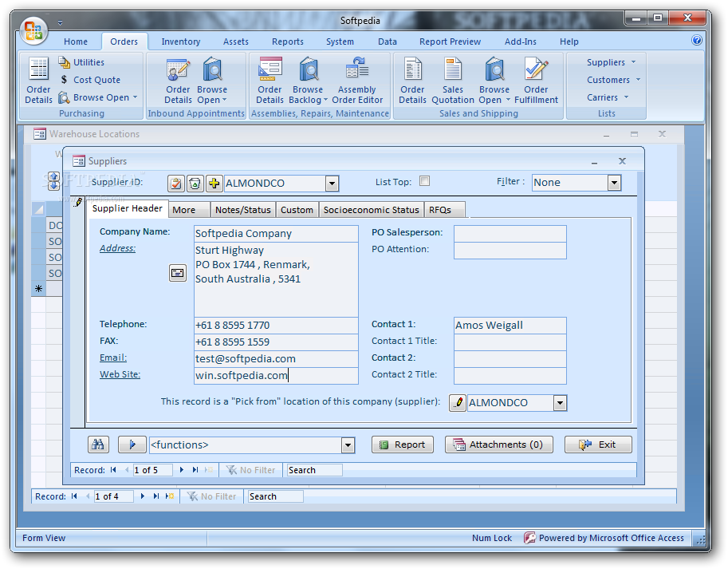This screenshot has width=728, height=569.
Task: Click delete supplier trash icon
Action: pyautogui.click(x=195, y=184)
